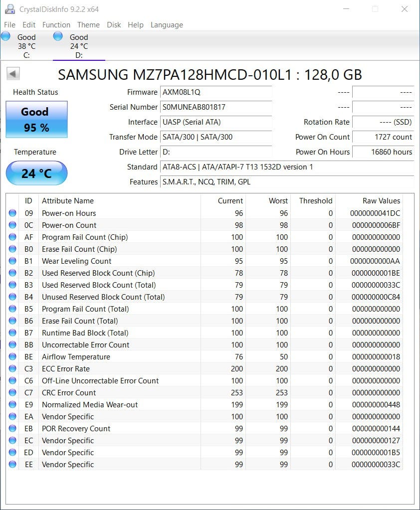Click the Current column header
Image resolution: width=420 pixels, height=510 pixels.
click(223, 201)
